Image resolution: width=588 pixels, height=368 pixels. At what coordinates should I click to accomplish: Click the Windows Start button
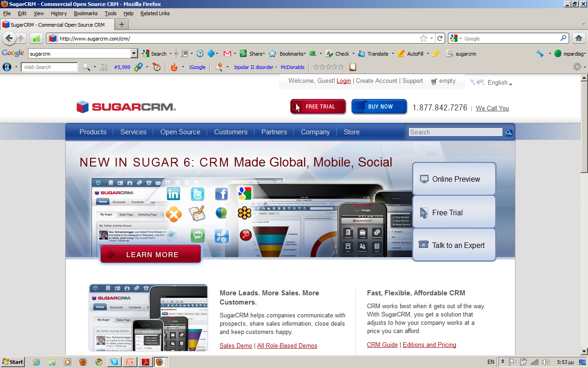coord(13,362)
